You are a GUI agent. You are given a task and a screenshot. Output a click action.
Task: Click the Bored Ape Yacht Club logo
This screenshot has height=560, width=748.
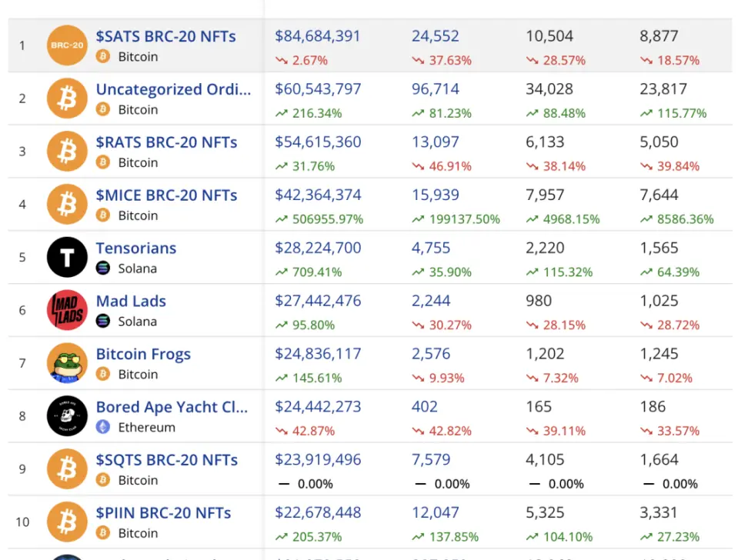67,416
